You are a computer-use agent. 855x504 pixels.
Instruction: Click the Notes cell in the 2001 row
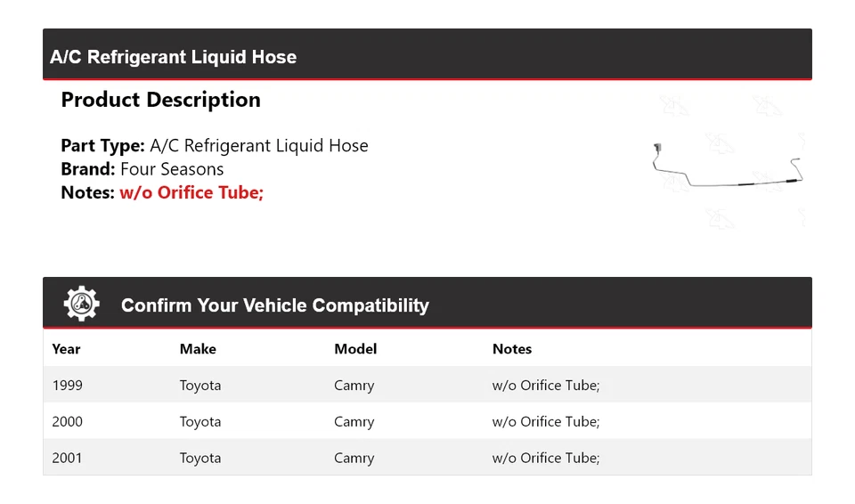pos(546,458)
